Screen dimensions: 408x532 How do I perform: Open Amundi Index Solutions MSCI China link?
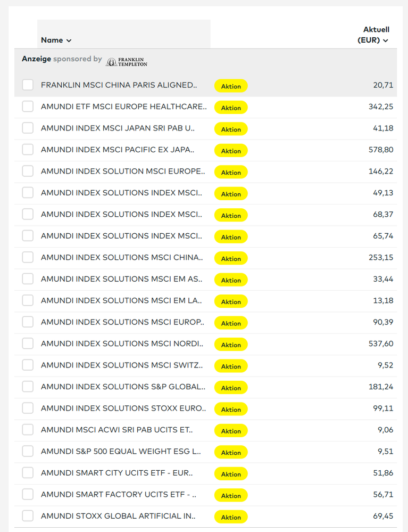[122, 257]
